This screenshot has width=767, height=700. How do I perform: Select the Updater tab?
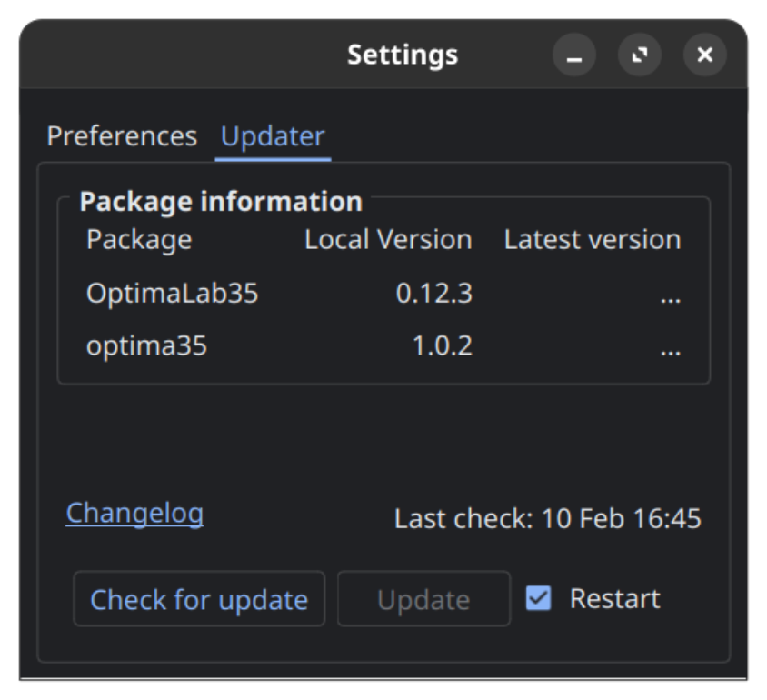(x=273, y=136)
